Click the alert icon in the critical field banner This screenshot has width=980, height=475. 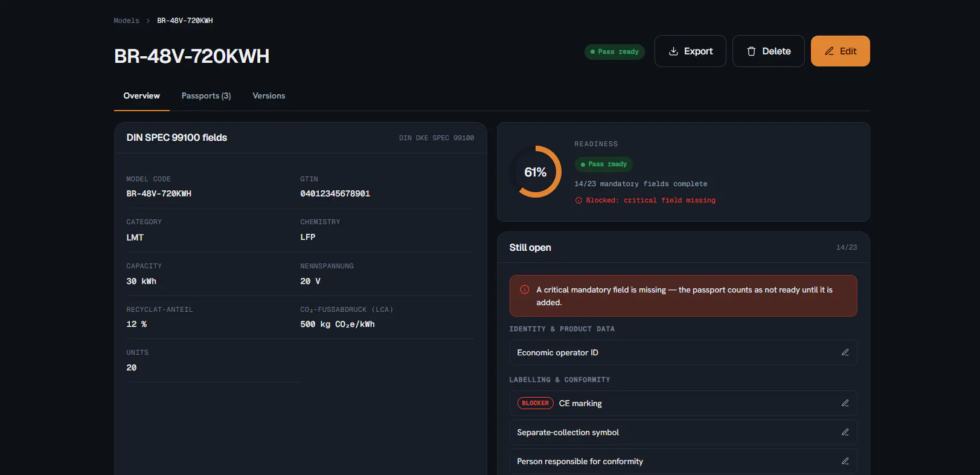pyautogui.click(x=525, y=289)
